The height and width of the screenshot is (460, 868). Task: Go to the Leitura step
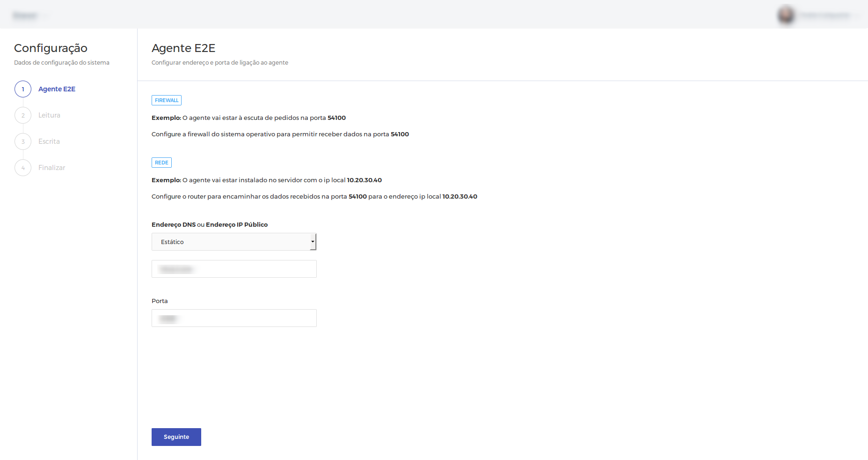pos(49,115)
